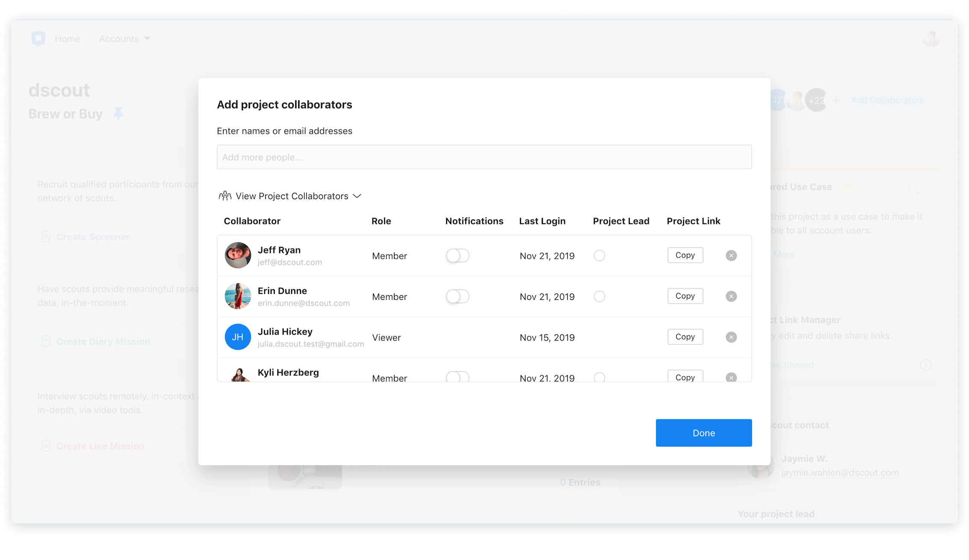Toggle notifications for Kyli Herzberg
This screenshot has height=560, width=969.
coord(458,377)
